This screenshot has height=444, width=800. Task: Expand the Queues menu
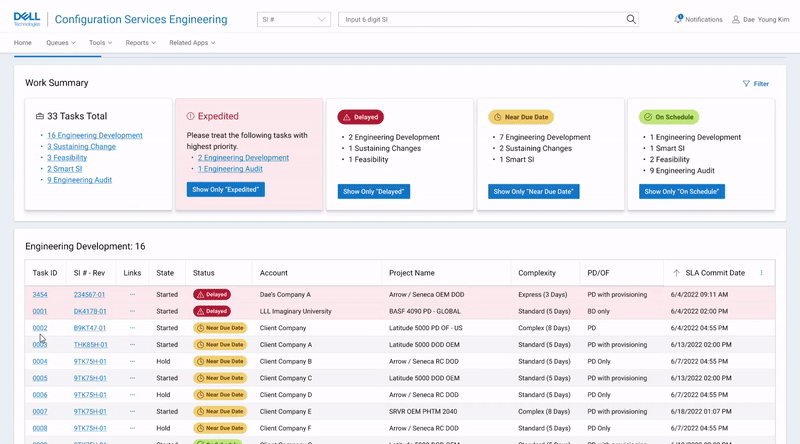(x=60, y=43)
